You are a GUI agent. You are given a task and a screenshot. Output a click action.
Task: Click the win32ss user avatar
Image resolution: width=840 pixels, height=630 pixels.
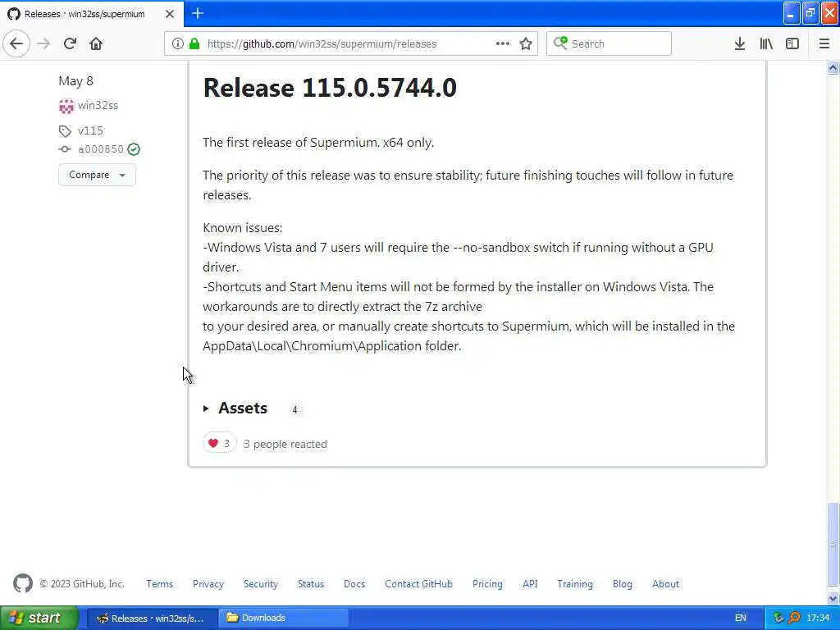point(66,106)
